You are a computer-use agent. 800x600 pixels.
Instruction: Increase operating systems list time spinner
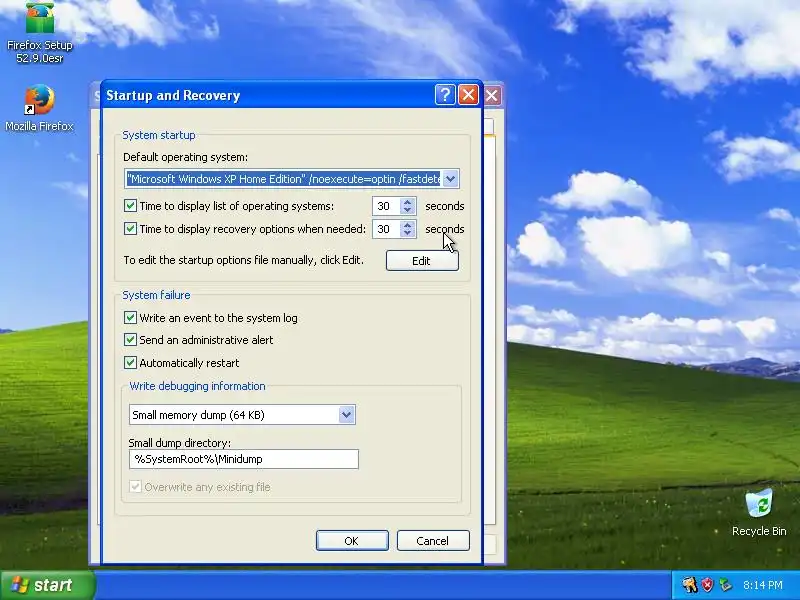pos(407,202)
